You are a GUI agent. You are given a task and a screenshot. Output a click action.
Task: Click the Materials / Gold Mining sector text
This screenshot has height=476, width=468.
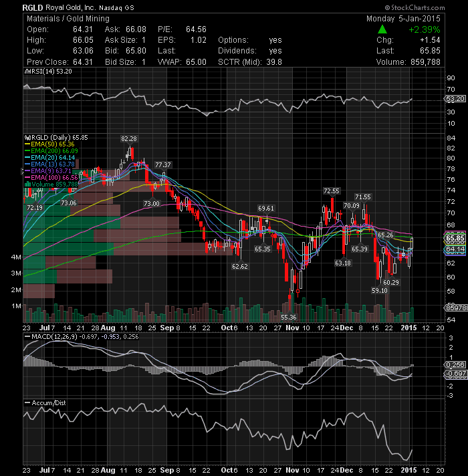click(x=68, y=19)
